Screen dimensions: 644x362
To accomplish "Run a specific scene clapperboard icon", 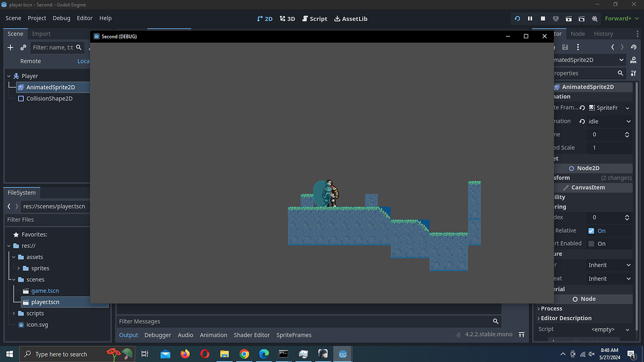I will pos(582,18).
